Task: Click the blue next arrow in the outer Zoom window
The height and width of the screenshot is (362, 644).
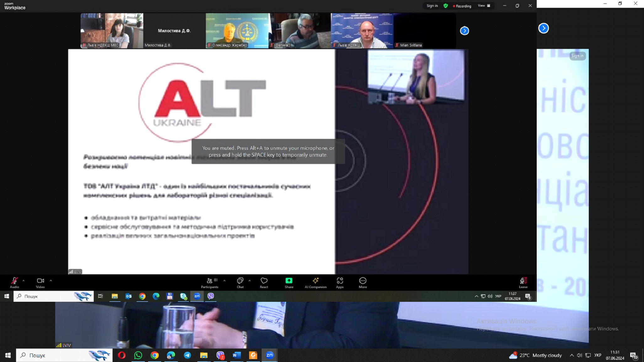Action: tap(543, 28)
